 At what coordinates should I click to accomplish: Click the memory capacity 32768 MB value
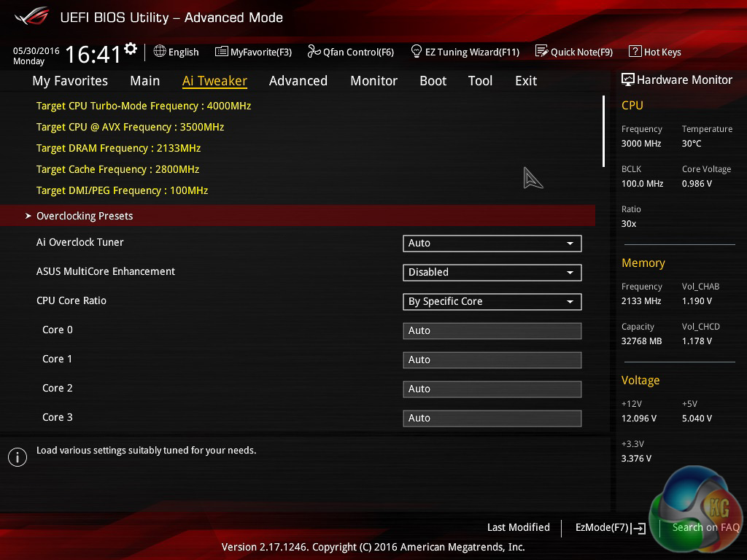[x=641, y=341]
